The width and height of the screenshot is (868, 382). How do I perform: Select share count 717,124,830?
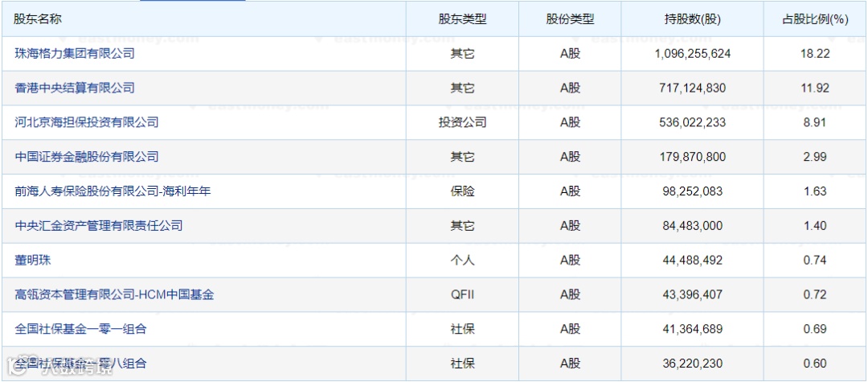pos(693,88)
